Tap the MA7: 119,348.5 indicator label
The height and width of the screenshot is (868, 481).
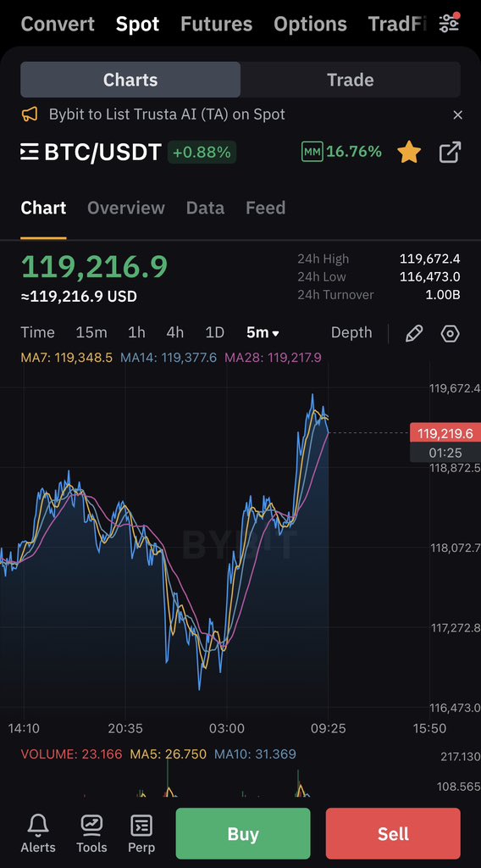66,358
